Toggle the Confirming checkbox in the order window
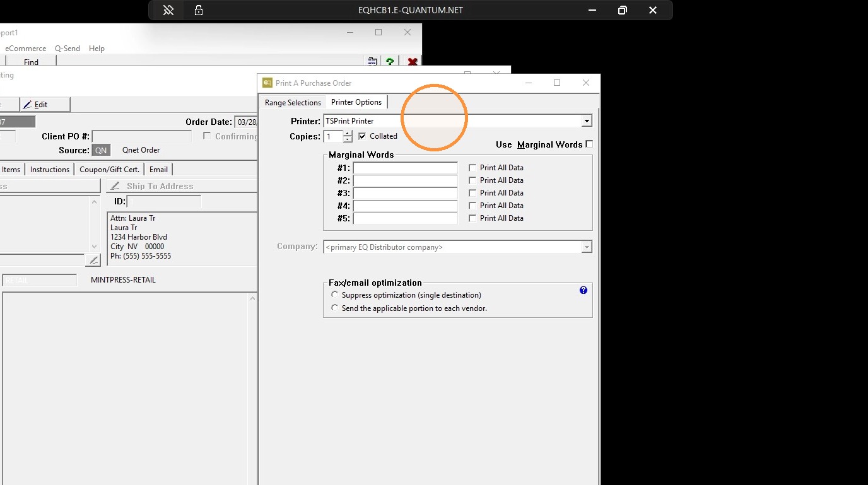The height and width of the screenshot is (485, 868). [x=206, y=136]
